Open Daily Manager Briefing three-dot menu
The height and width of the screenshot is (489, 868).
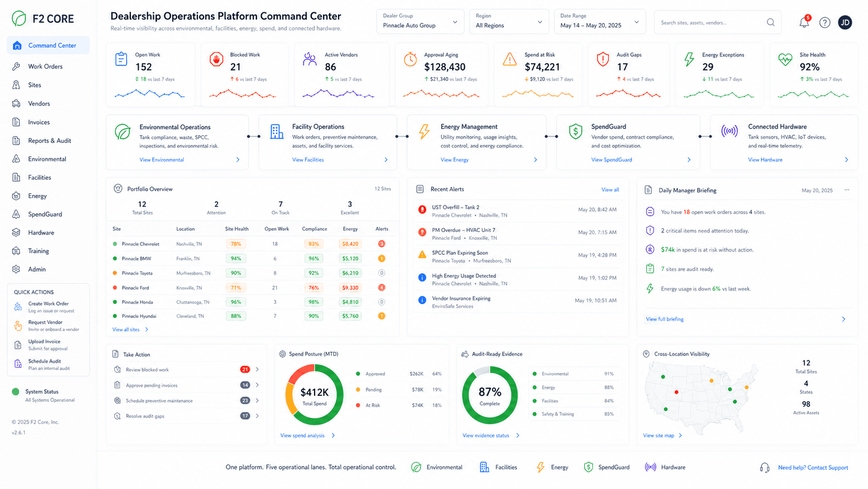[847, 190]
